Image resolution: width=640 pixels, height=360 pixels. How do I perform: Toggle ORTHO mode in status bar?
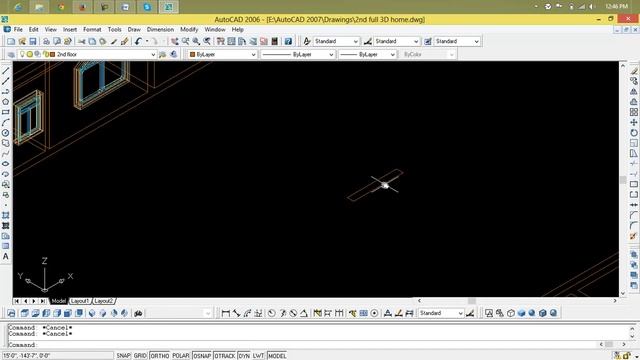click(160, 356)
